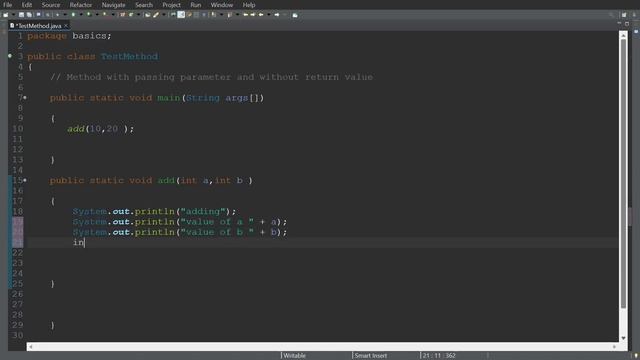The width and height of the screenshot is (640, 360).
Task: Click the Save All toolbar icon
Action: coord(29,15)
